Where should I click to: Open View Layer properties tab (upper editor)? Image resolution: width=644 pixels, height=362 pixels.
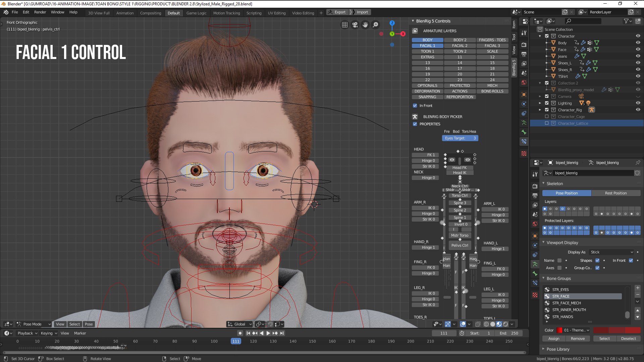[524, 63]
